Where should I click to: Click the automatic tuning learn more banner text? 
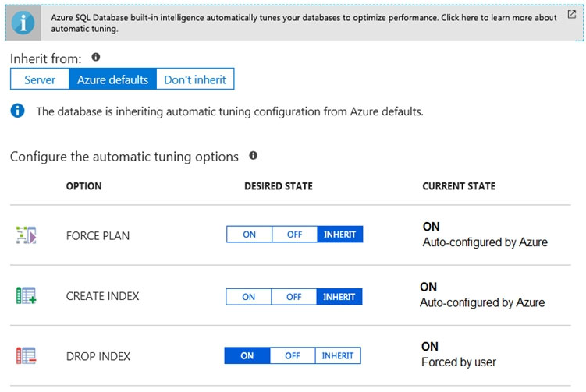click(304, 23)
